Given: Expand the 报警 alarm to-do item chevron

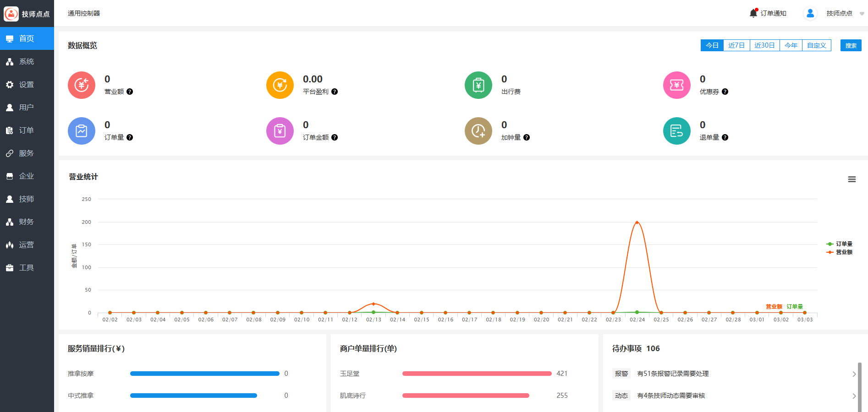Looking at the screenshot, I should [854, 374].
